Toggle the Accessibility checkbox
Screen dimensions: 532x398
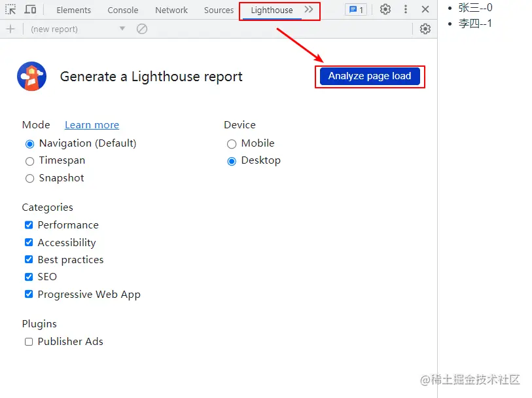29,242
